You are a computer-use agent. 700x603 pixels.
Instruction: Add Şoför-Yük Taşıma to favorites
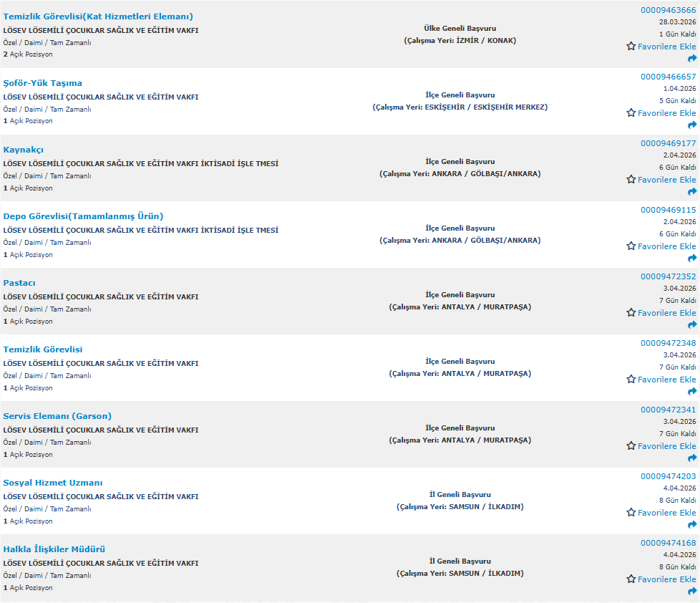pyautogui.click(x=661, y=113)
